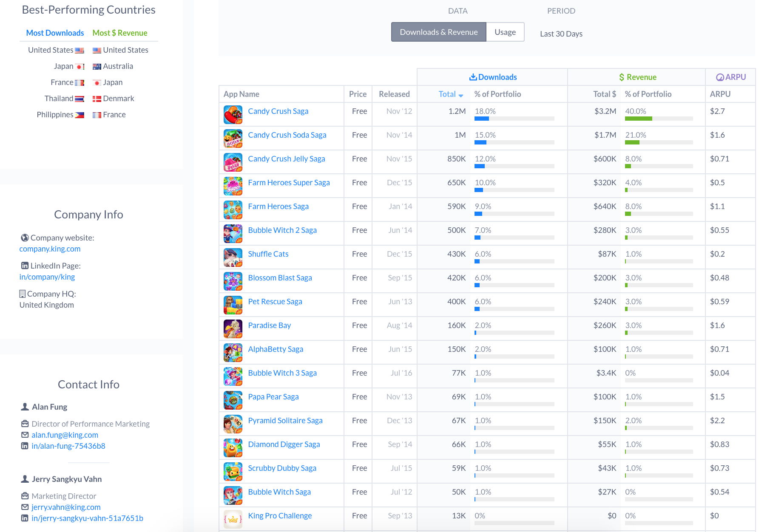Click the United States flag under Most Downloads
The width and height of the screenshot is (773, 532).
pyautogui.click(x=80, y=50)
